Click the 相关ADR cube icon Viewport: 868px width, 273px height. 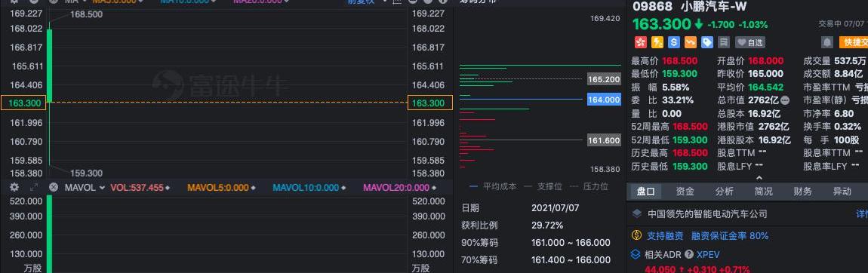tap(636, 255)
